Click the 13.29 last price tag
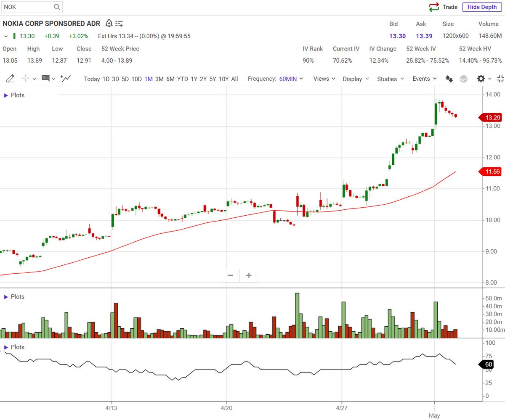Image resolution: width=505 pixels, height=420 pixels. click(491, 118)
